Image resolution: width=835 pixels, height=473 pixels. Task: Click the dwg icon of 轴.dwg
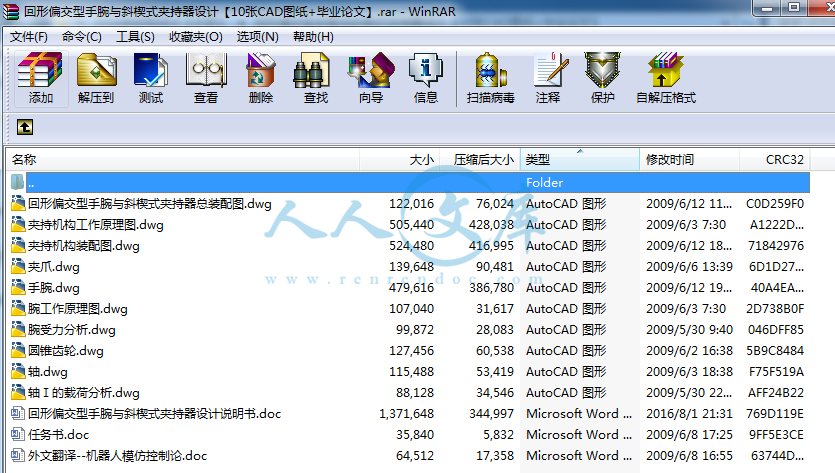18,371
